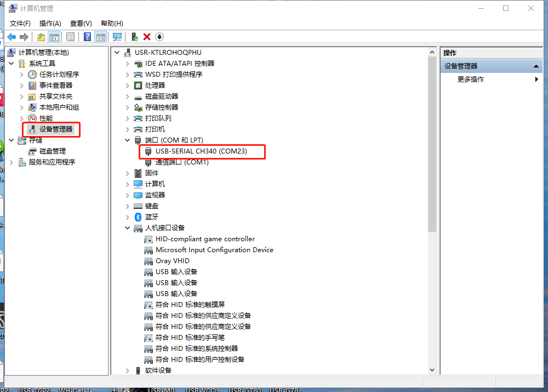
Task: Click Scan for hardware changes monitor icon
Action: pos(117,37)
